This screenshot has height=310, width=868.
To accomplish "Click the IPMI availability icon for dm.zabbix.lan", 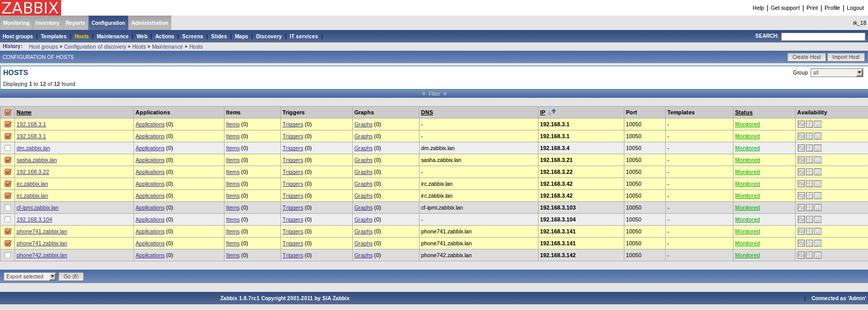I will pyautogui.click(x=818, y=148).
